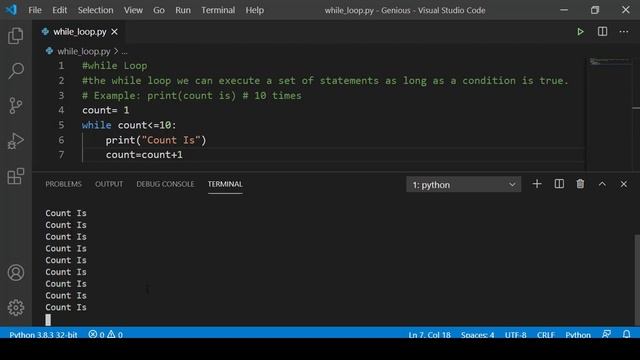
Task: Switch to the OUTPUT tab
Action: click(109, 184)
